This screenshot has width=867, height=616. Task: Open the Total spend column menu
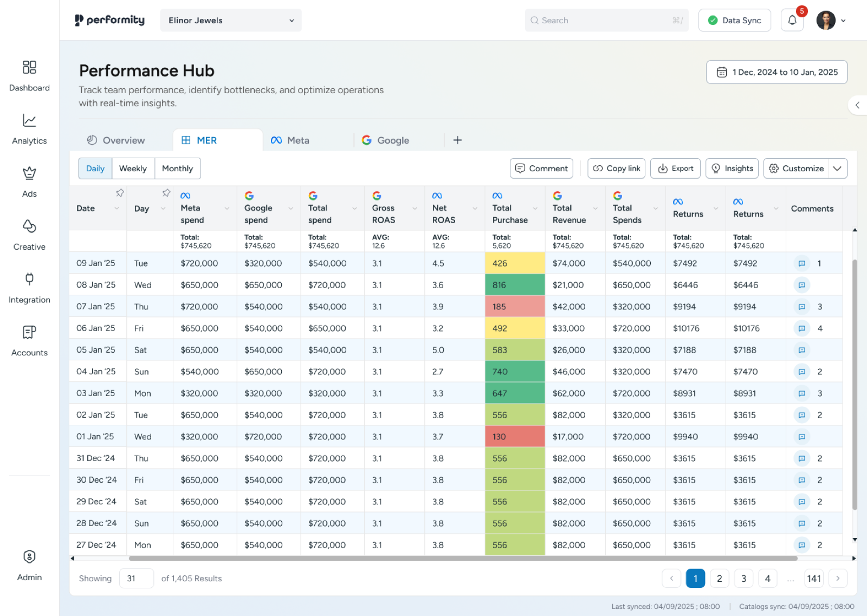(x=355, y=208)
